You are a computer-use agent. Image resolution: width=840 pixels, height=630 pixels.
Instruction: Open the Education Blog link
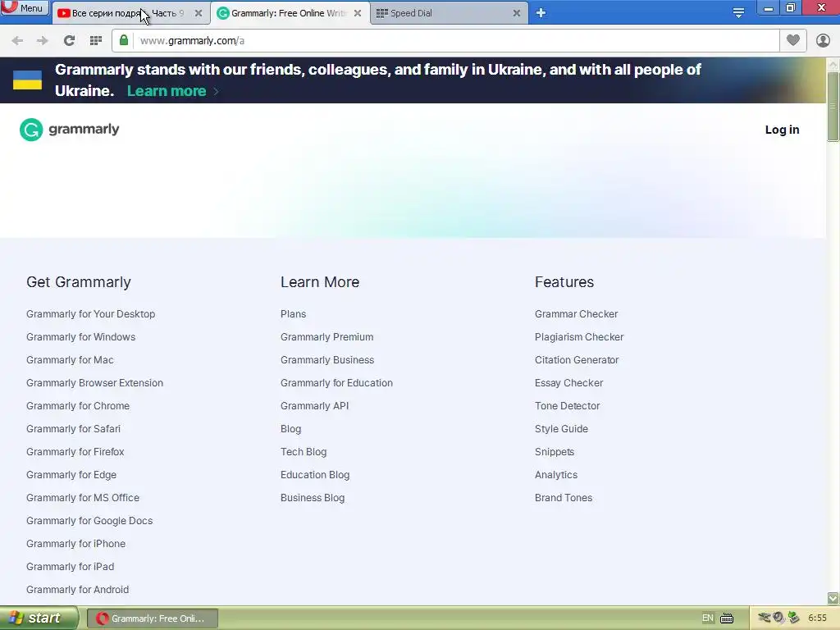pos(315,475)
